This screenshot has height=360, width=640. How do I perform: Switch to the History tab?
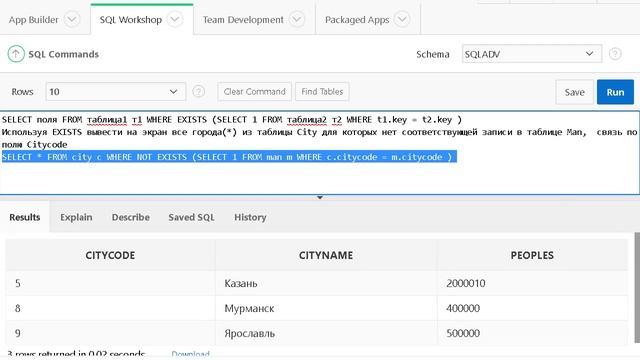click(250, 217)
